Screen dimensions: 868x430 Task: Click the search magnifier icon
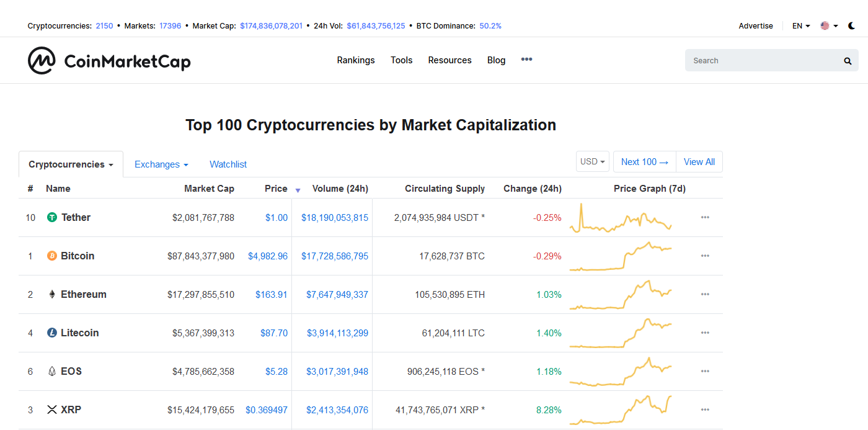[847, 60]
